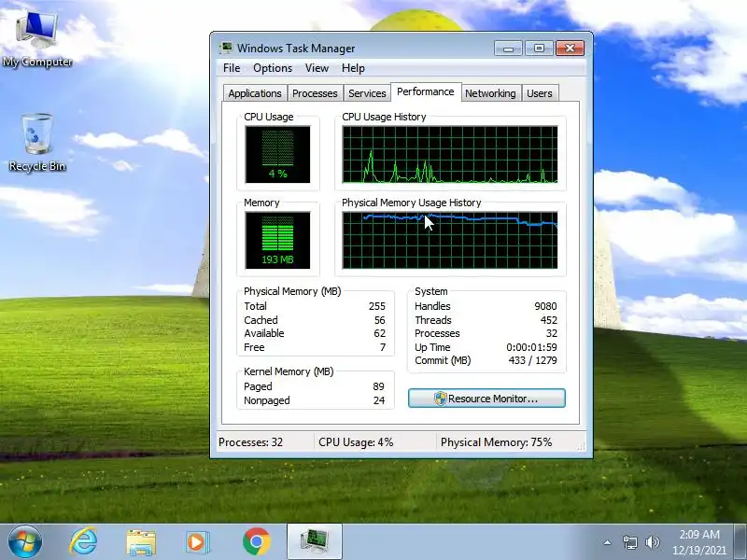Open the Windows Start orb

tap(24, 542)
